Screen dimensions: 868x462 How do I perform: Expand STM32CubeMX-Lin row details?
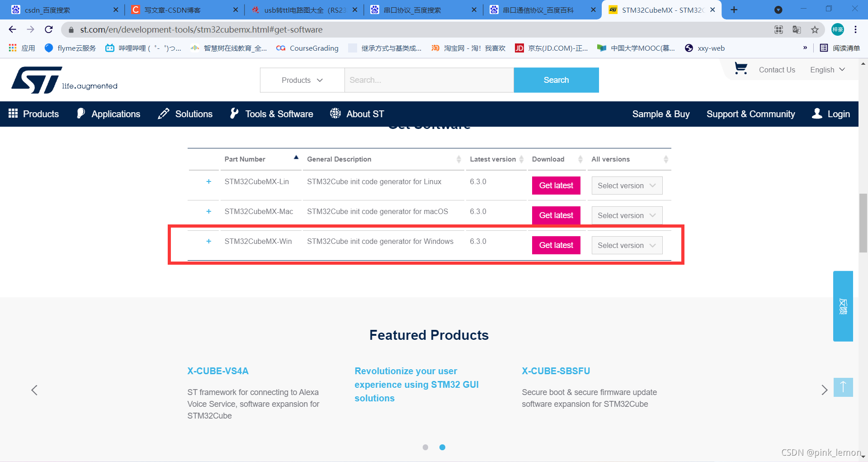208,181
